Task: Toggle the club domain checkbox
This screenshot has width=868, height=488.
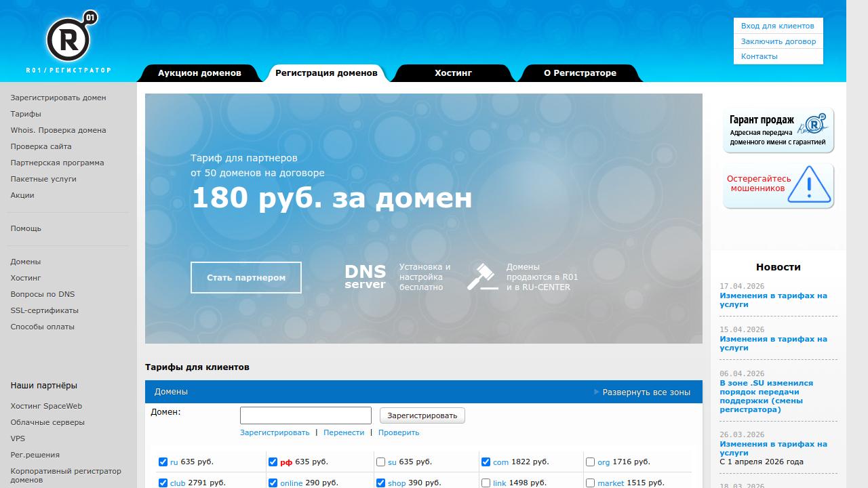Action: tap(163, 483)
